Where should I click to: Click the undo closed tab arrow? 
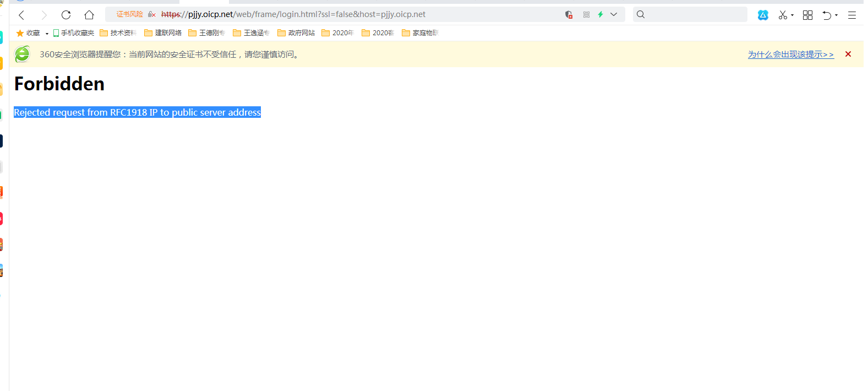coord(827,15)
